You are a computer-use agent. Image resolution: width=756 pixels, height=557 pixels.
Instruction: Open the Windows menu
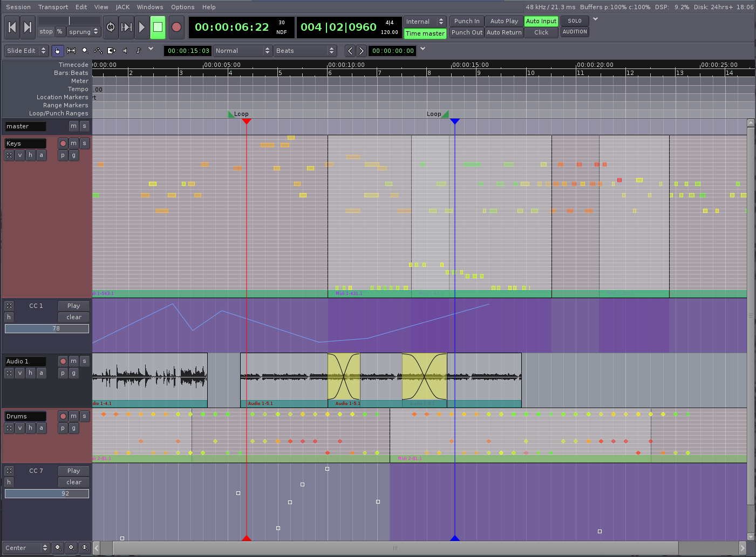150,7
